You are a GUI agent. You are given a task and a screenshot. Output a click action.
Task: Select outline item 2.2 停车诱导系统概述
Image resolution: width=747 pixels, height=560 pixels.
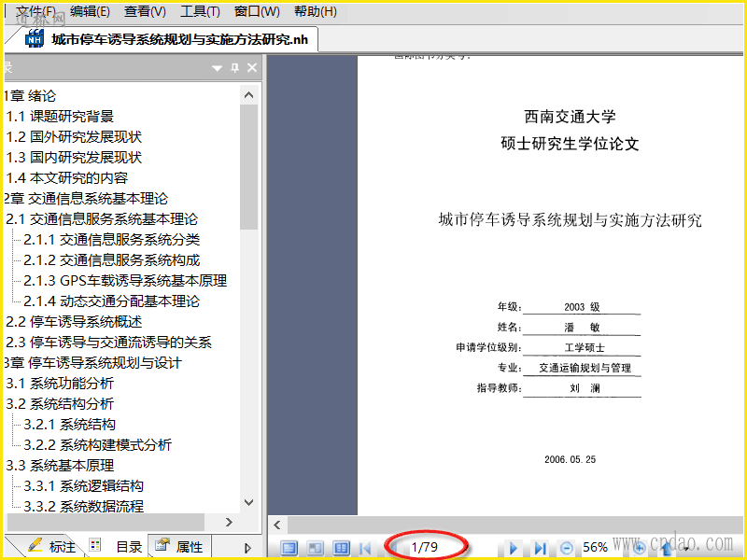pyautogui.click(x=74, y=321)
